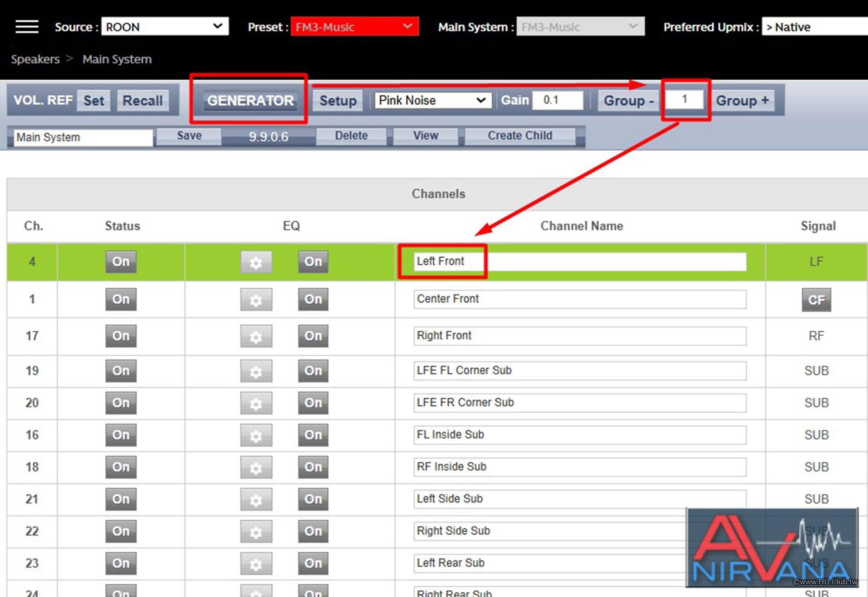
Task: Open the hamburger menu icon
Action: [x=27, y=27]
